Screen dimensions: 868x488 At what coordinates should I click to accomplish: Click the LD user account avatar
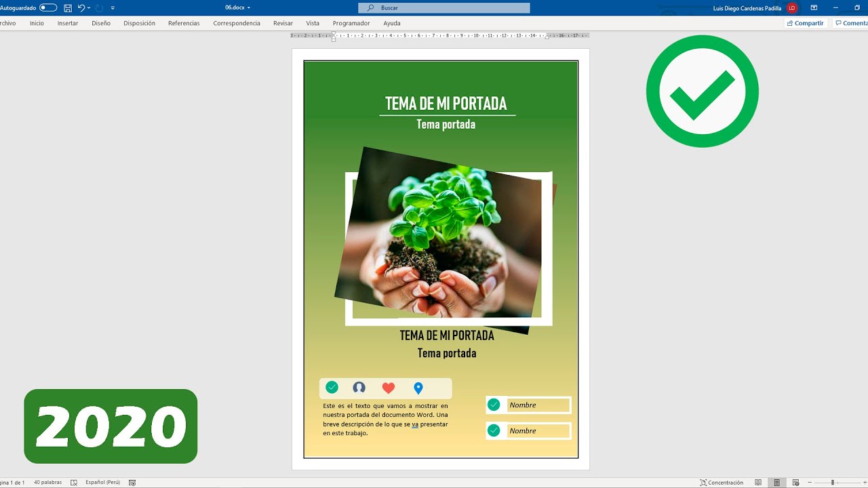point(791,8)
